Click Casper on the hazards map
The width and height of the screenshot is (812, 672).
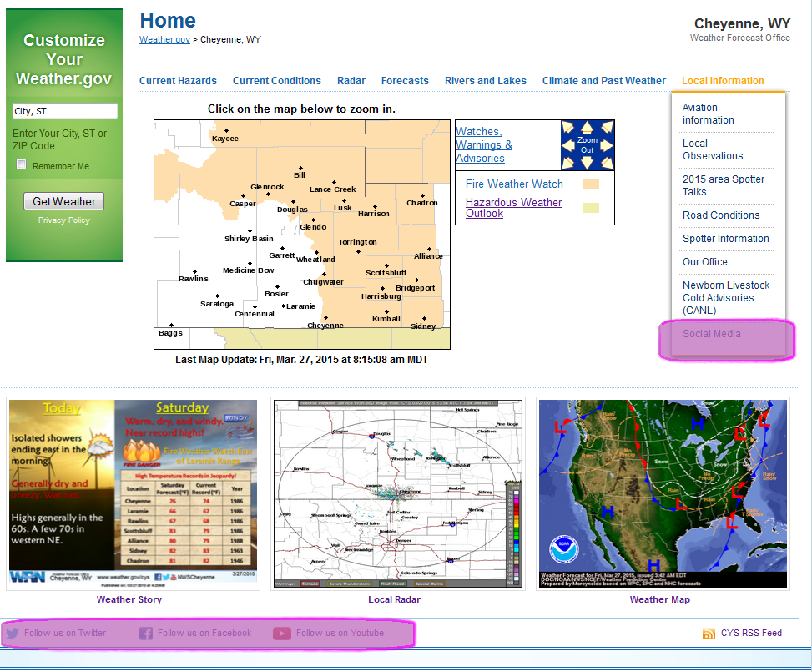(242, 203)
